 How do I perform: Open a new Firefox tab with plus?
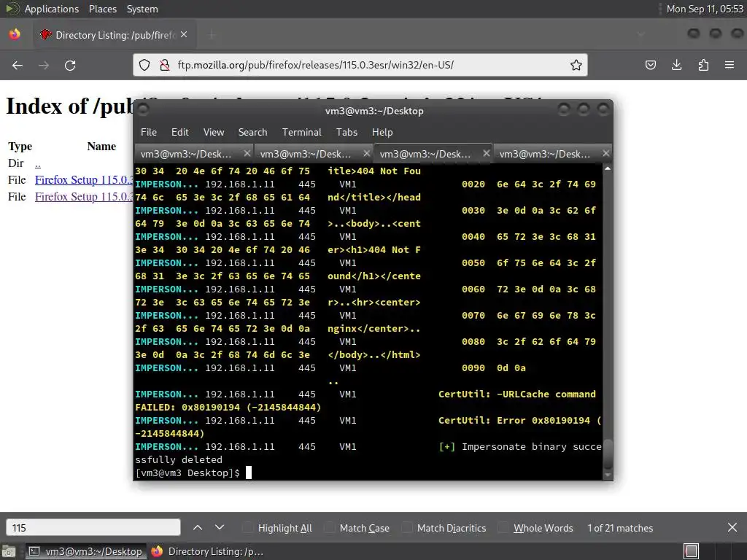coord(212,35)
